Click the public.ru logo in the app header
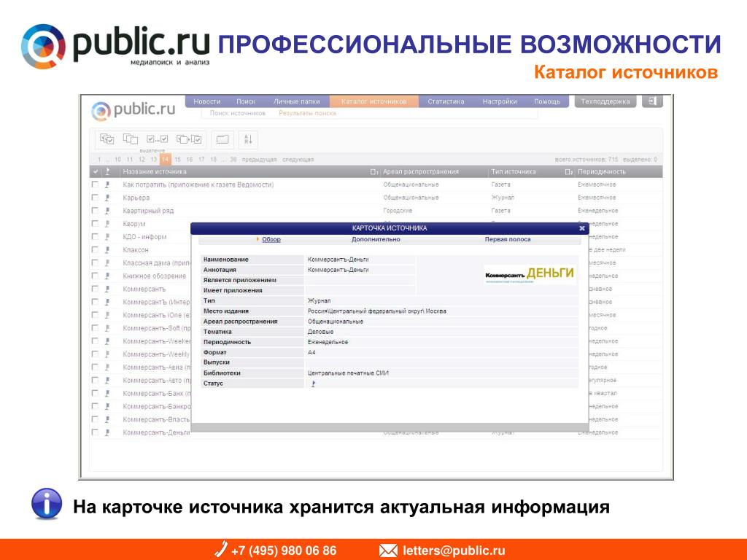Screen dimensions: 747x560 pyautogui.click(x=133, y=111)
